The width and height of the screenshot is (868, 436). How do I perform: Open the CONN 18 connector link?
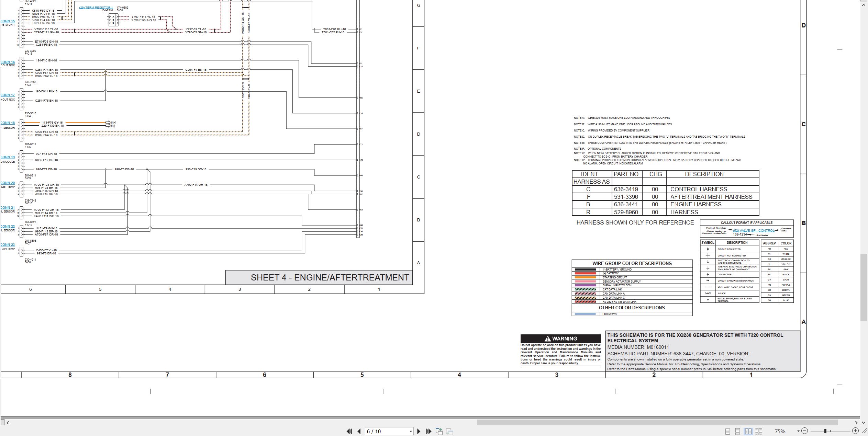(8, 123)
